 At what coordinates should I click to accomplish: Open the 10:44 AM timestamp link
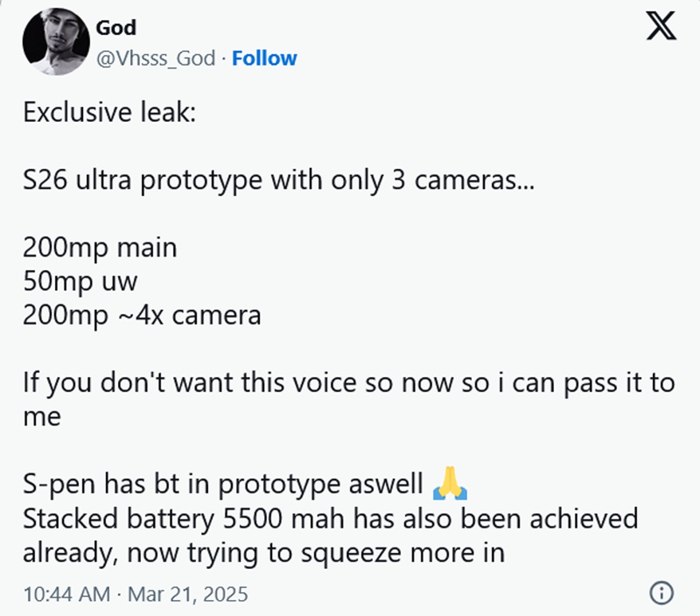66,594
